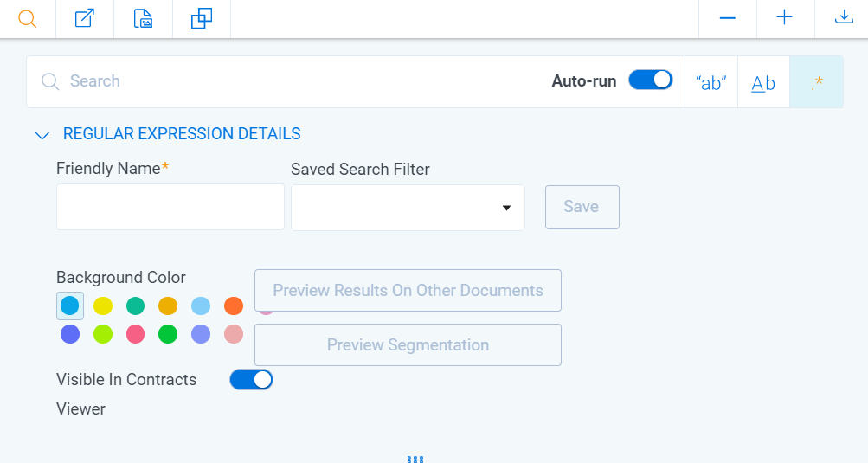Viewport: 868px width, 463px height.
Task: Click the orange search magnifier toolbar icon
Action: point(27,18)
